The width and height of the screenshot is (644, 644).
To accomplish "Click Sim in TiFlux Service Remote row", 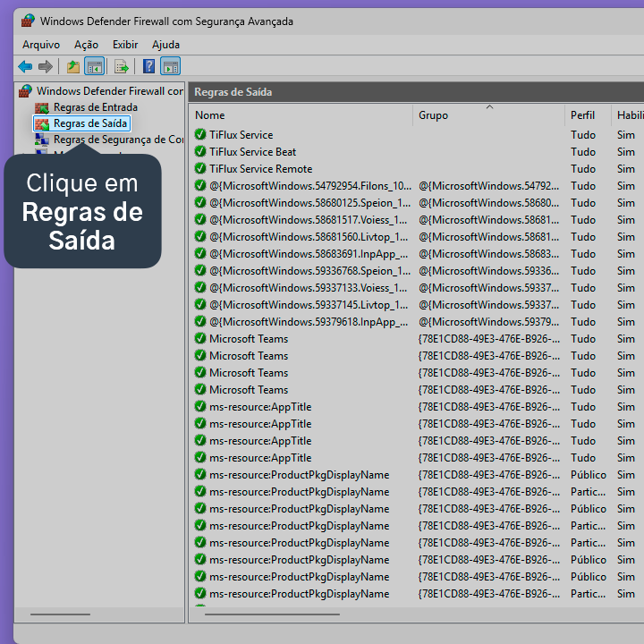I will tap(625, 168).
